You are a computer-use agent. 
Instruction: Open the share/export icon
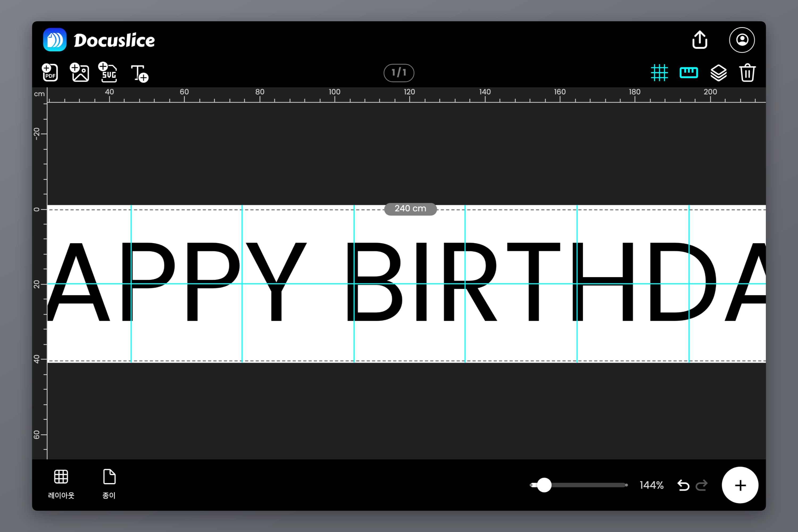pos(700,40)
